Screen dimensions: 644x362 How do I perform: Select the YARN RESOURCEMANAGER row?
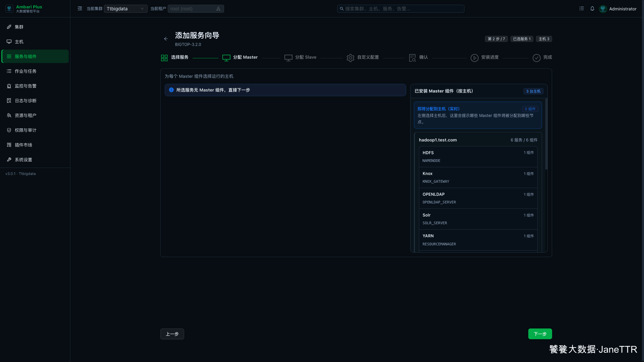[478, 240]
